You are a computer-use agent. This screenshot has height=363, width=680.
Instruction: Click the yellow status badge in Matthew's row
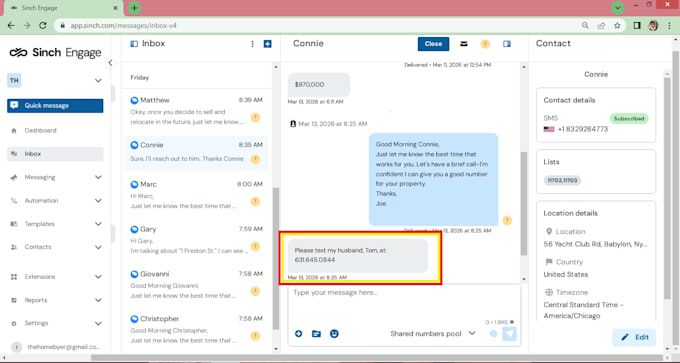[255, 117]
